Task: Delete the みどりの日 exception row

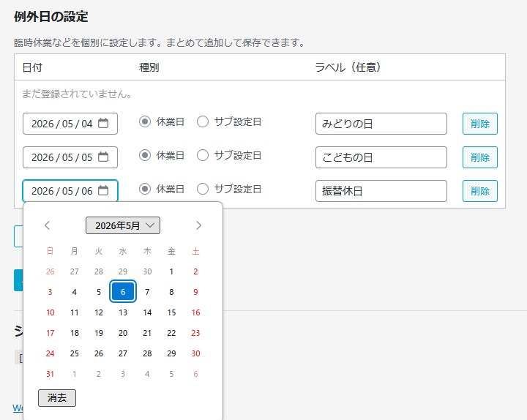Action: 480,124
